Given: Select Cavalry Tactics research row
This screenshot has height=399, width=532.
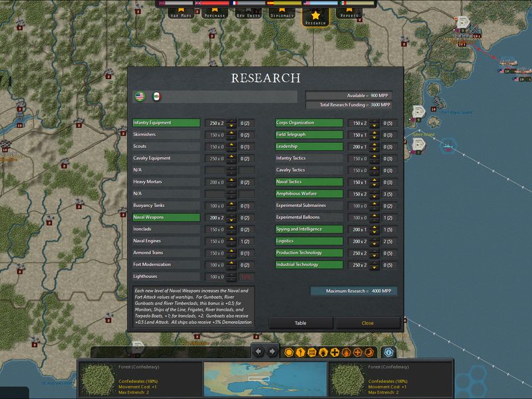Looking at the screenshot, I should pos(309,170).
